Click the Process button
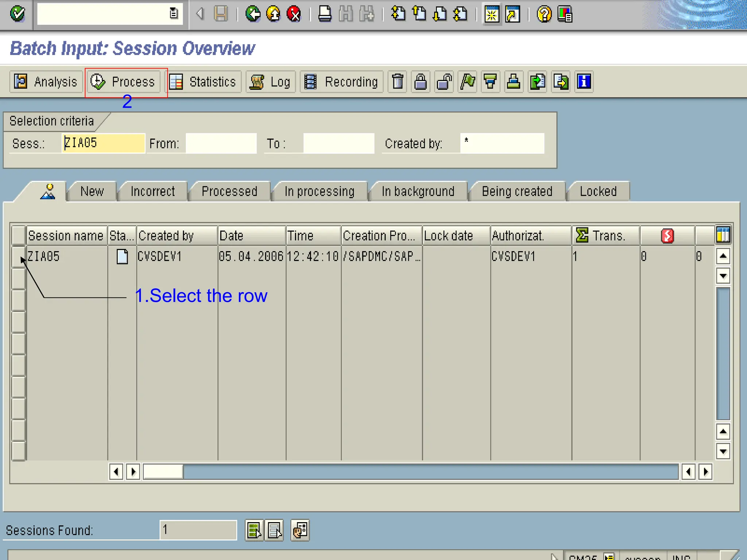This screenshot has height=560, width=747. [123, 82]
